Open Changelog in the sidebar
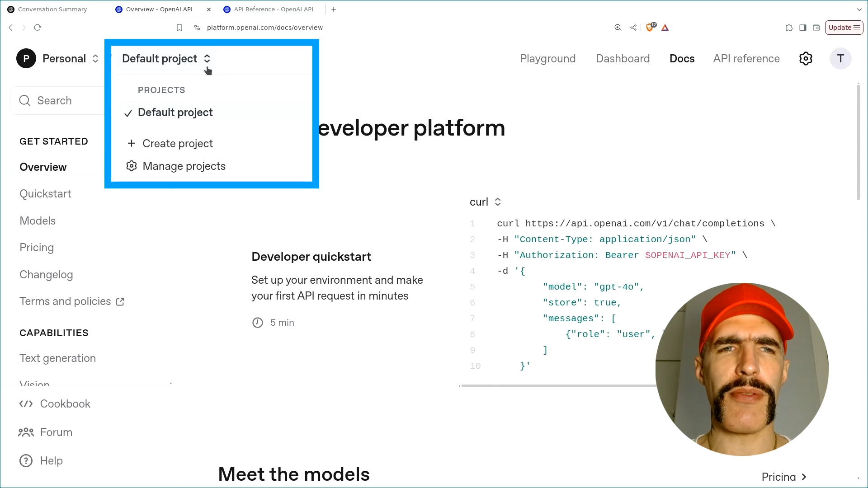The width and height of the screenshot is (868, 488). pos(46,275)
